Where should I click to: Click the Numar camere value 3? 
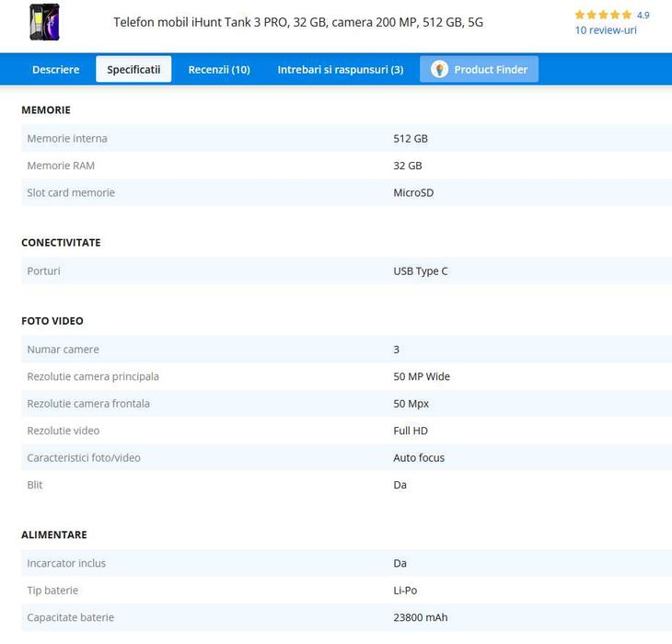tap(397, 350)
